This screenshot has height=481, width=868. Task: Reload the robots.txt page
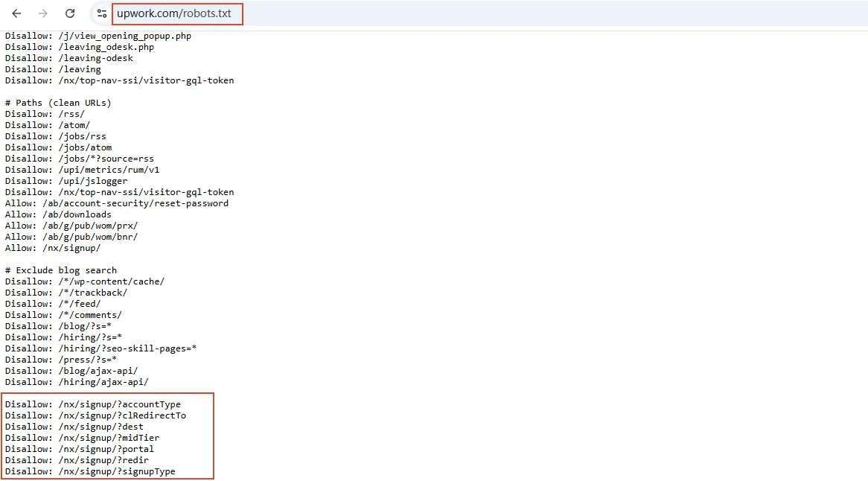[70, 13]
